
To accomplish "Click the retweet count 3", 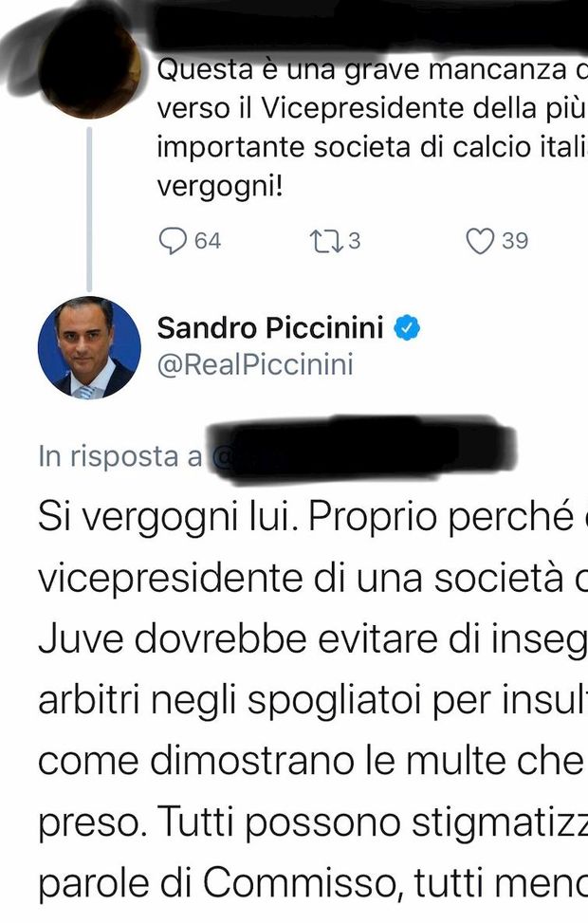I will [354, 241].
